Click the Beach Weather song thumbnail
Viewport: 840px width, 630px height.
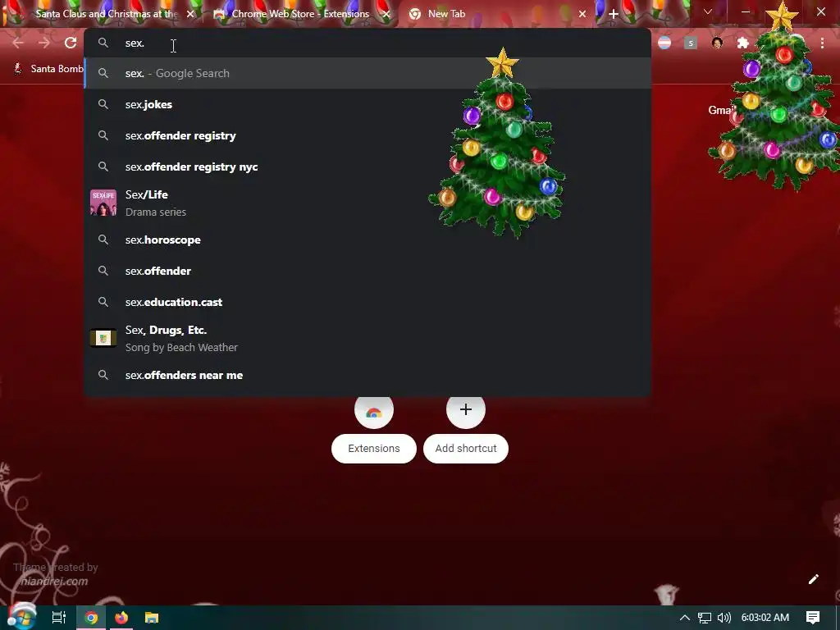tap(103, 338)
